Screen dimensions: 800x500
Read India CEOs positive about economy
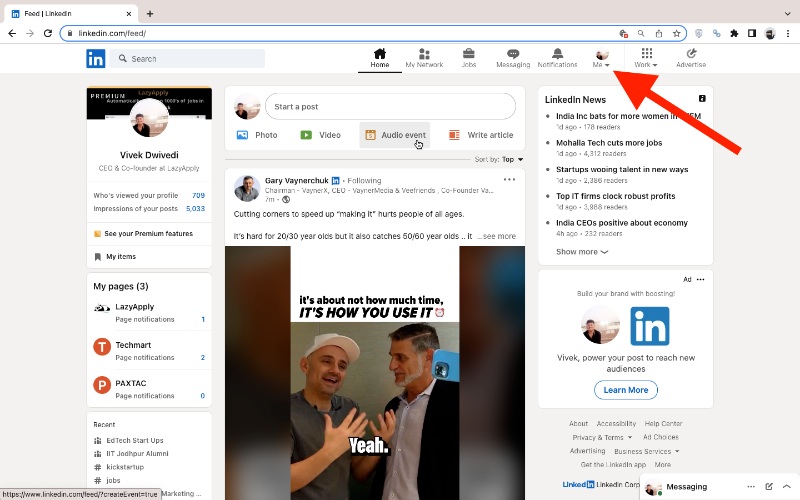pyautogui.click(x=622, y=223)
